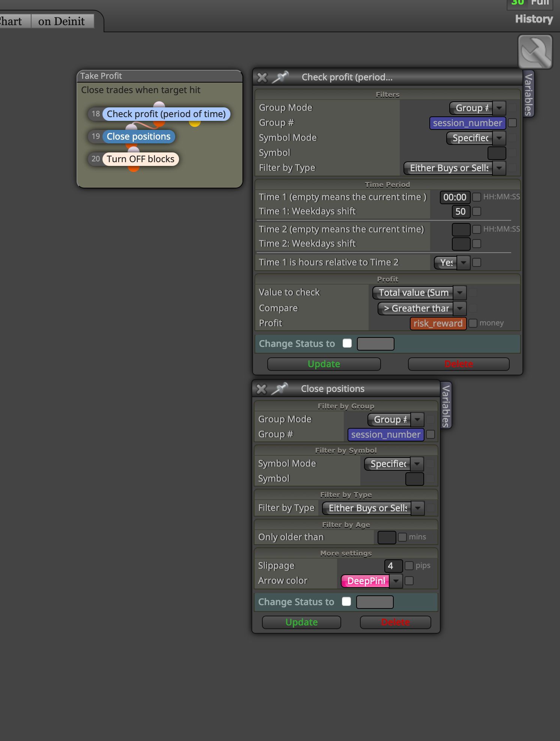
Task: Click the yellow output connector on Check profit block
Action: 194,123
